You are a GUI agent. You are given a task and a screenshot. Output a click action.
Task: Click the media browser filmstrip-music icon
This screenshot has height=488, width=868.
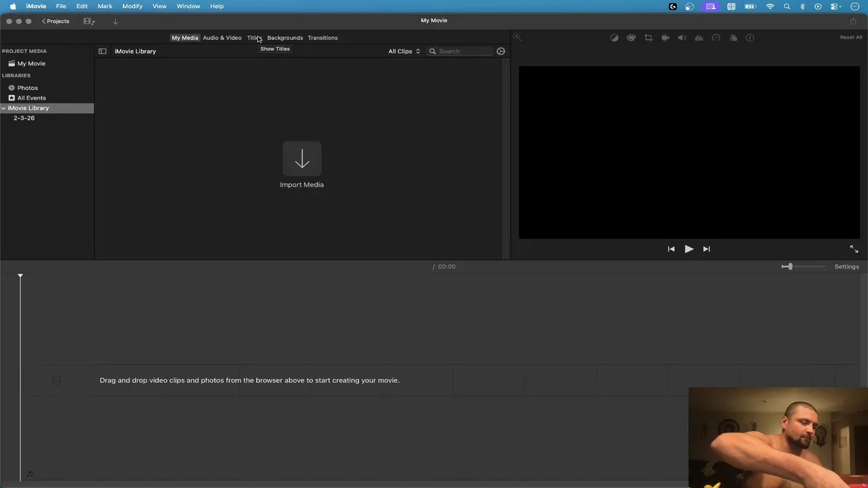[x=89, y=21]
